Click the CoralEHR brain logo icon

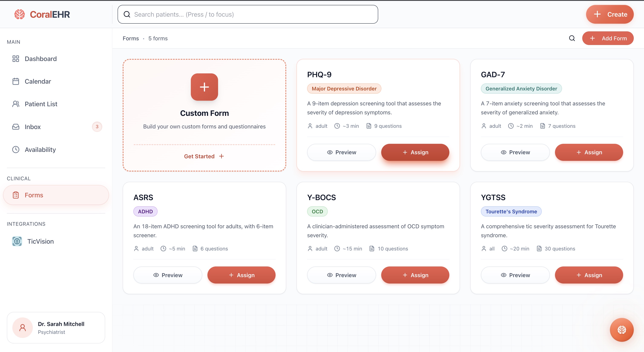coord(20,14)
